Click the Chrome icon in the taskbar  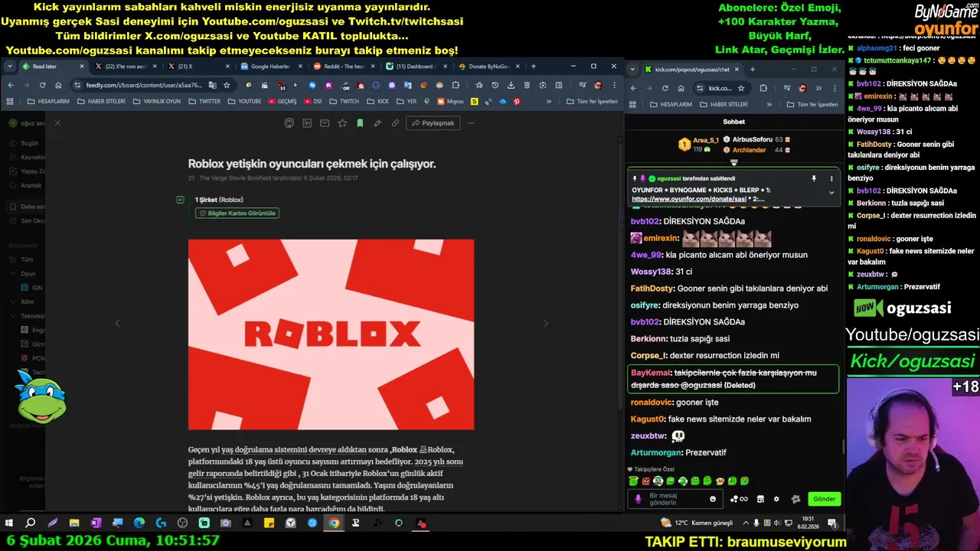[x=334, y=523]
